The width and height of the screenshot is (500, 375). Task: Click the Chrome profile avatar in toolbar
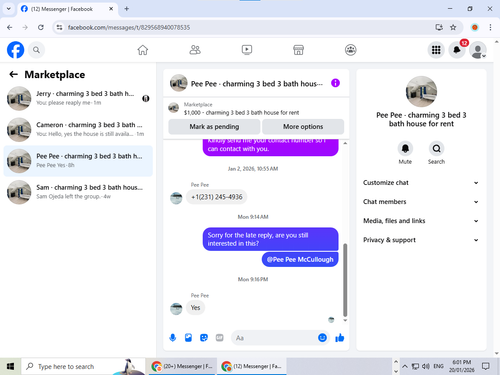pyautogui.click(x=475, y=27)
